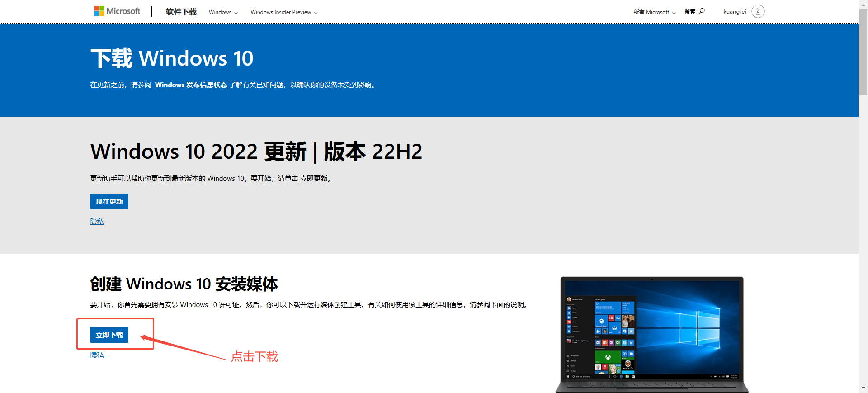The height and width of the screenshot is (393, 868).
Task: Open the Windows 发布信息状态 link
Action: (x=190, y=85)
